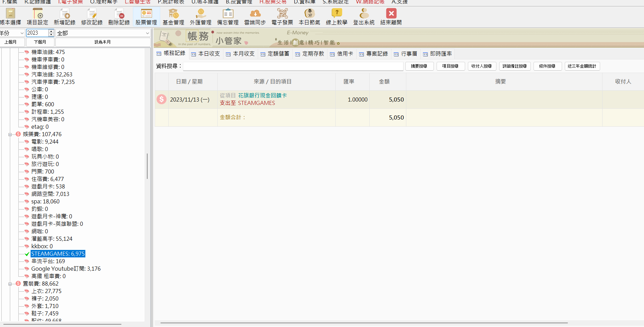Click 花旗銀行現金回饋卡 source item text

(262, 95)
